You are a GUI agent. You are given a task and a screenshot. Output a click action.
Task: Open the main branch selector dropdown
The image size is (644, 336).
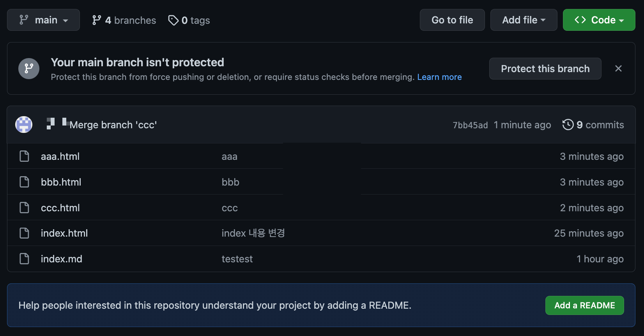coord(43,20)
